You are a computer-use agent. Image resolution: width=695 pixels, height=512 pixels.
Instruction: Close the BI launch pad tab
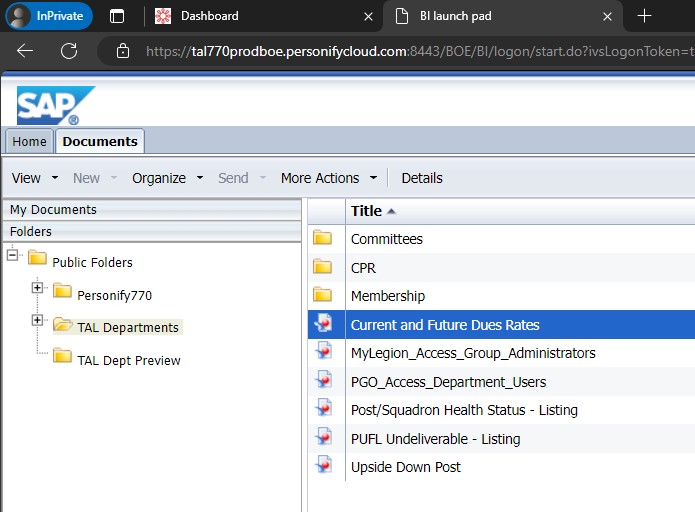point(607,17)
